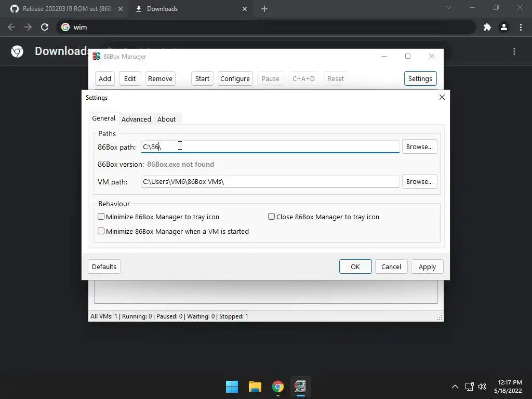Open the Downloads page more-actions menu

(x=514, y=51)
